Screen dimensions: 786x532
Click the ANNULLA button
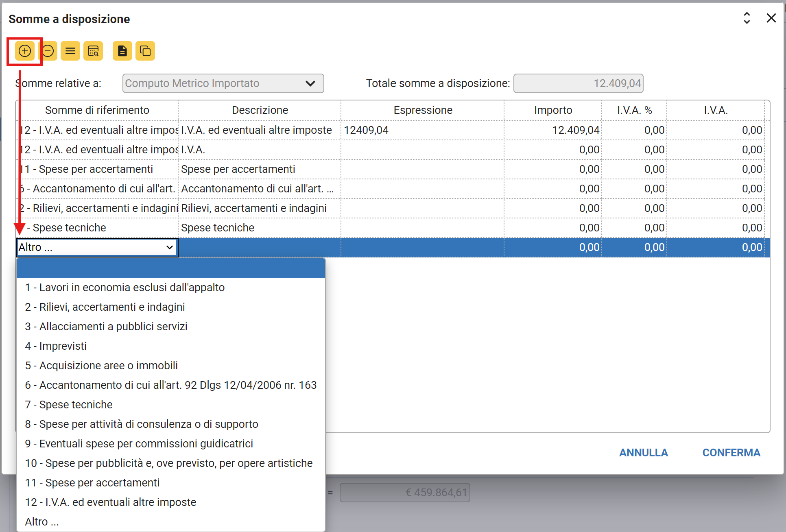643,453
